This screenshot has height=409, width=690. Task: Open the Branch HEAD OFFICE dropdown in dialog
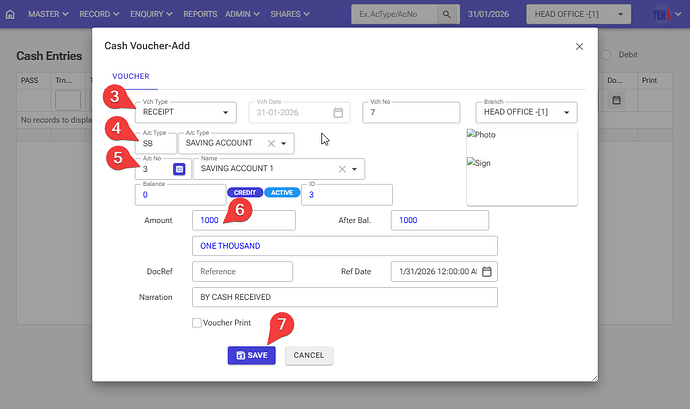pos(568,113)
